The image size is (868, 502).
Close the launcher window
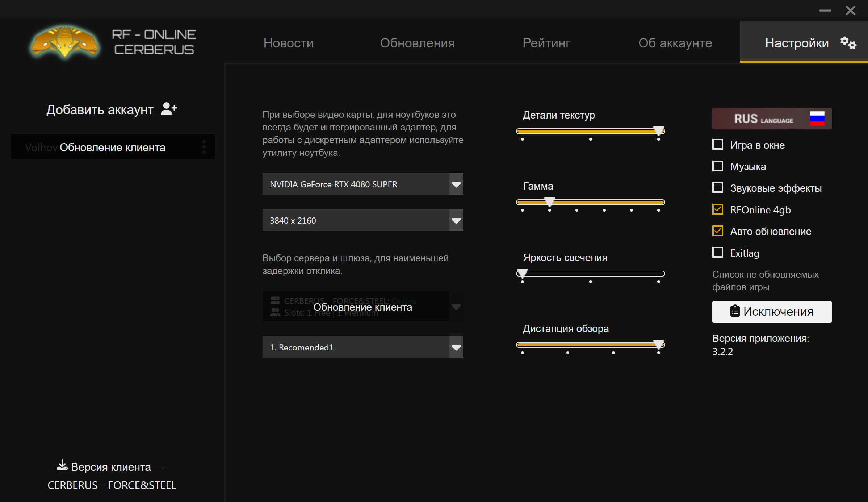pos(850,11)
